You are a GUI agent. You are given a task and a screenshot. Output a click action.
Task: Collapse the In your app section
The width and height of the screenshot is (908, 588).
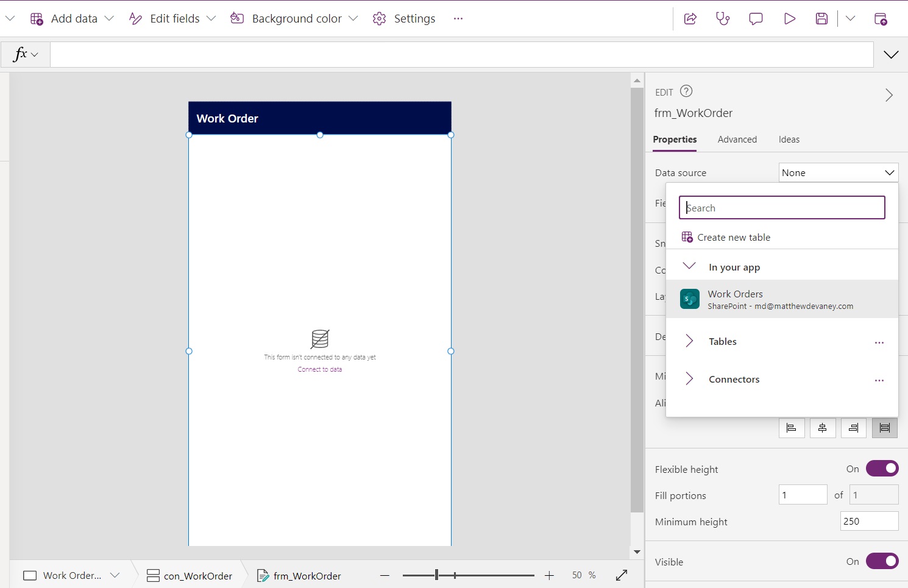(689, 266)
